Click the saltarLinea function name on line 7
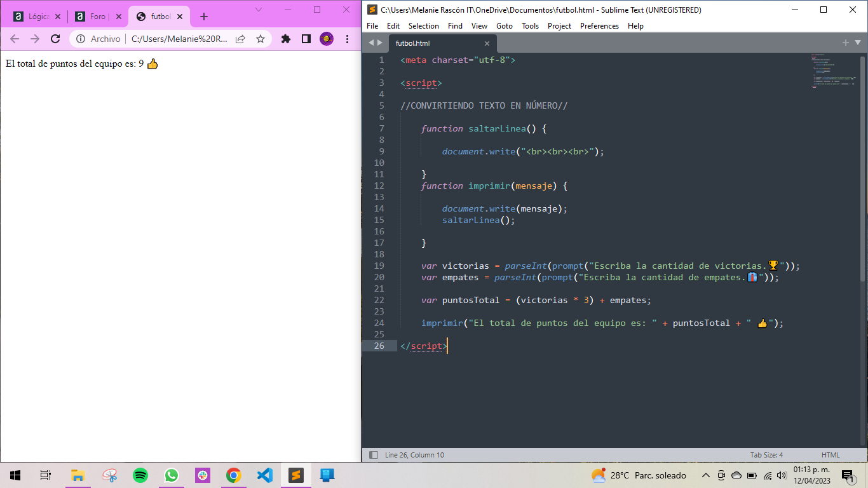Screen dimensions: 868x488 point(497,128)
